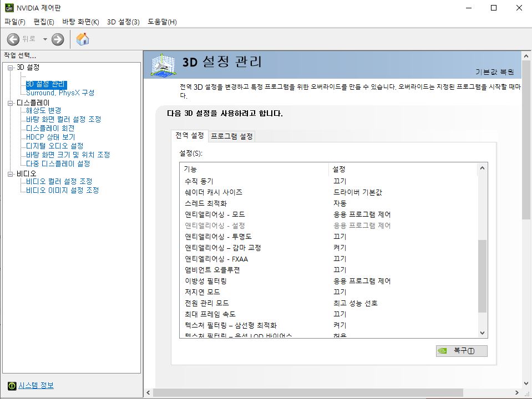Click horizontal scrollbar left arrow
Viewport: 532px width, 399px height.
pyautogui.click(x=148, y=392)
